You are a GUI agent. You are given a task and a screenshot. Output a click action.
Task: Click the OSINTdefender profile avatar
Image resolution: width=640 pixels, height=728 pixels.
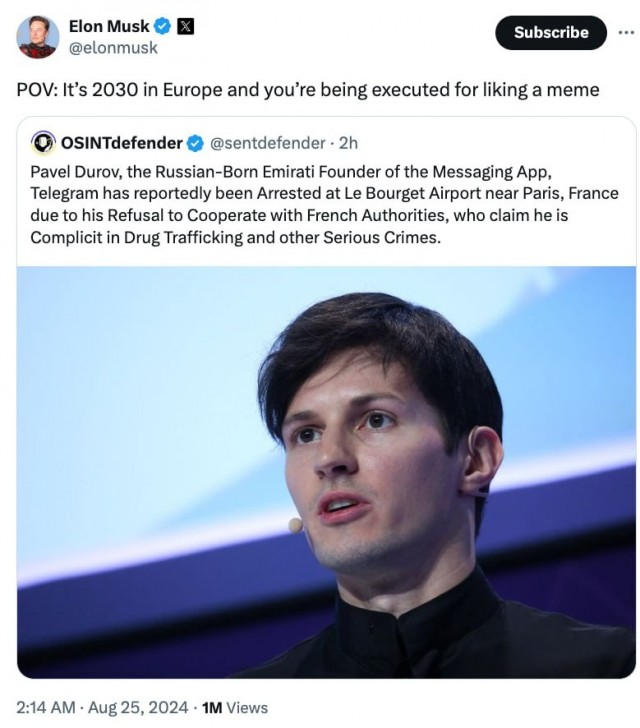coord(43,143)
